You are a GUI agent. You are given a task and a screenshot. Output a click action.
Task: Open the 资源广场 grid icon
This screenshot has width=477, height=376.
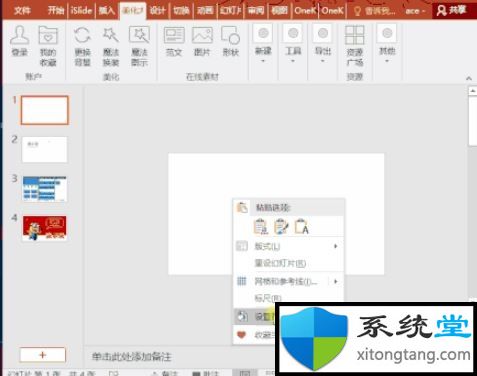pyautogui.click(x=354, y=35)
